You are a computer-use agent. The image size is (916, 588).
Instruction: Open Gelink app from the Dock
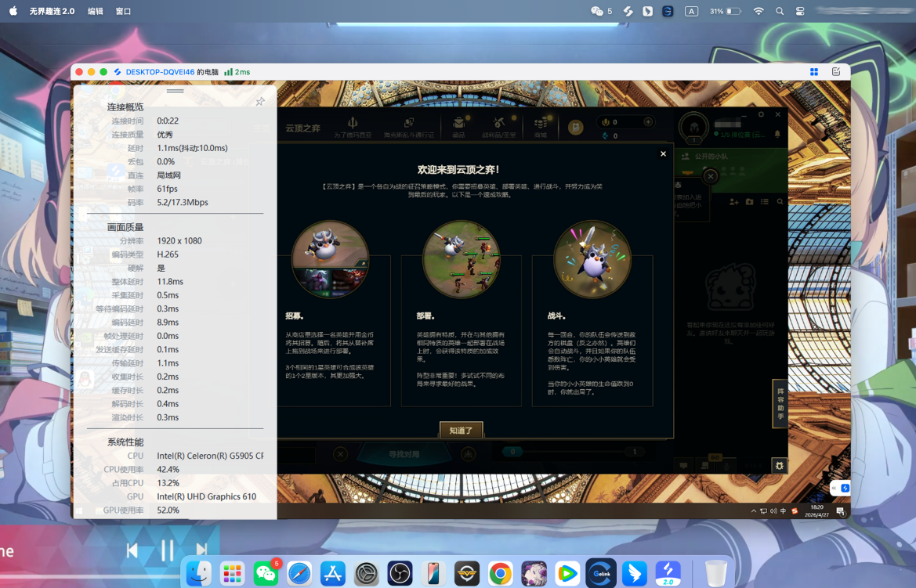(601, 573)
